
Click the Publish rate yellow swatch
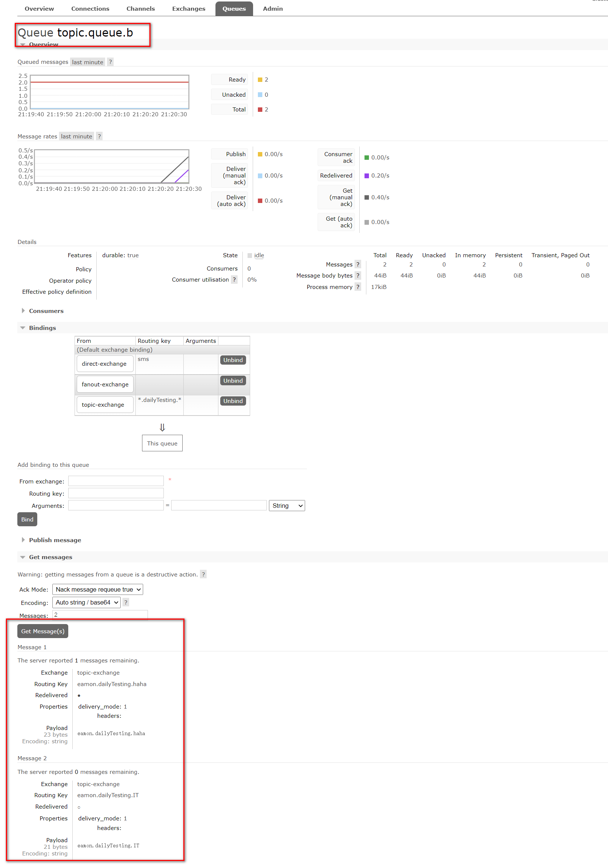point(260,154)
